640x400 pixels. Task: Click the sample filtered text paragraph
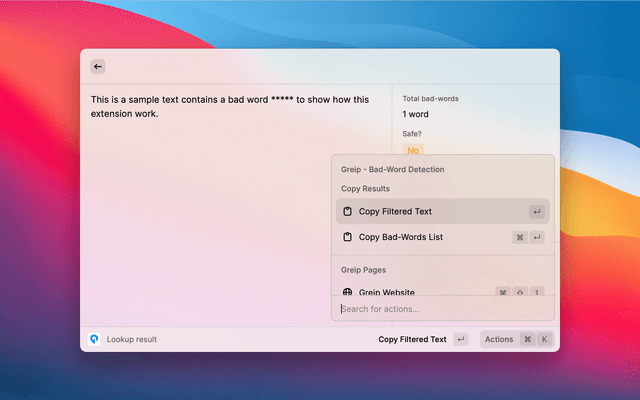point(230,106)
